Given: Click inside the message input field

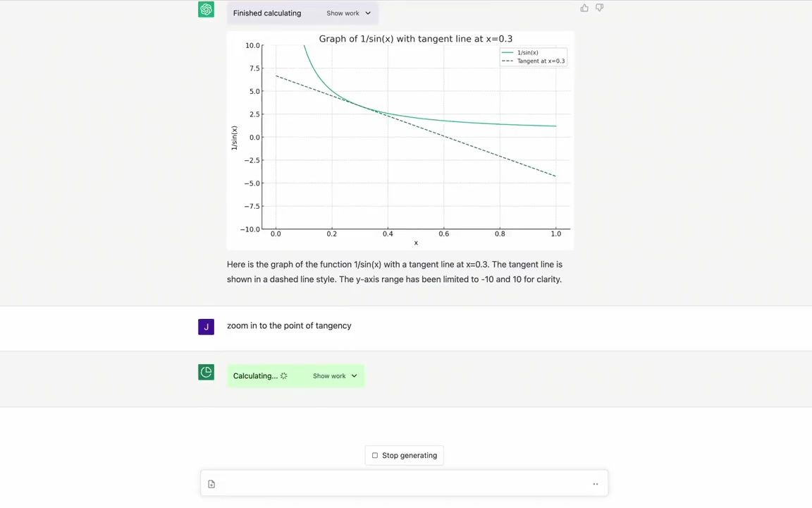Looking at the screenshot, I should pos(403,484).
